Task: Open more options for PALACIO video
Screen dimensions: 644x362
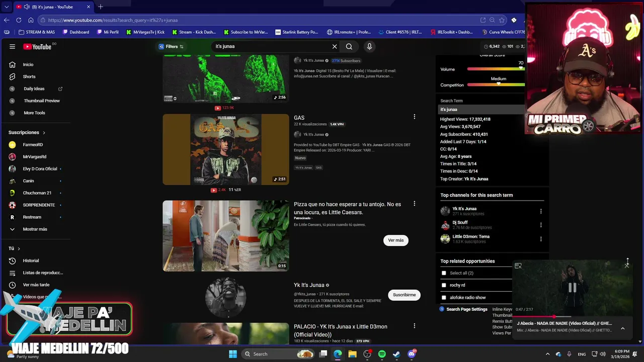Action: coord(414,326)
